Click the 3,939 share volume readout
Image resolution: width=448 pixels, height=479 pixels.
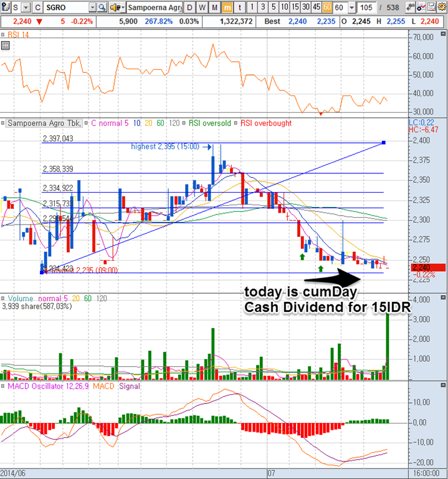tap(37, 306)
